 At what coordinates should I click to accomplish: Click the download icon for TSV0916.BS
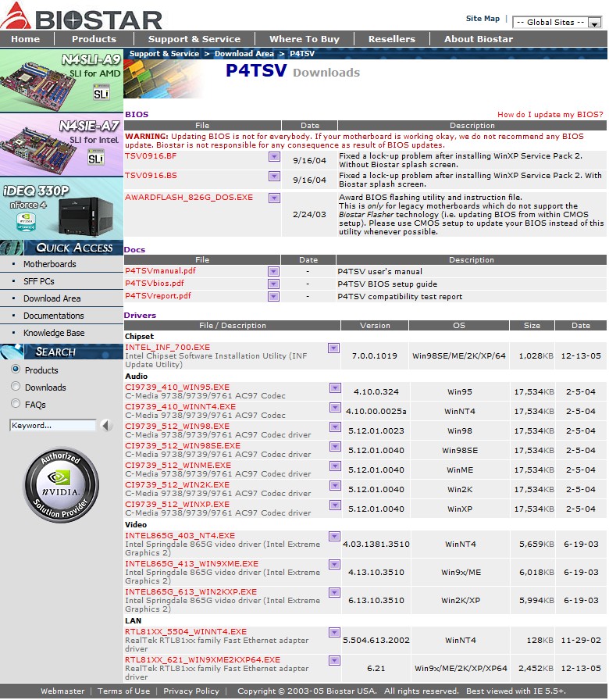point(274,177)
